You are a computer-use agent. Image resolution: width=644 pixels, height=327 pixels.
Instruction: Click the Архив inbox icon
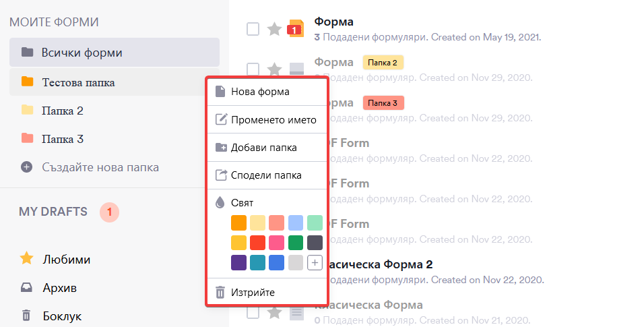[x=26, y=288]
